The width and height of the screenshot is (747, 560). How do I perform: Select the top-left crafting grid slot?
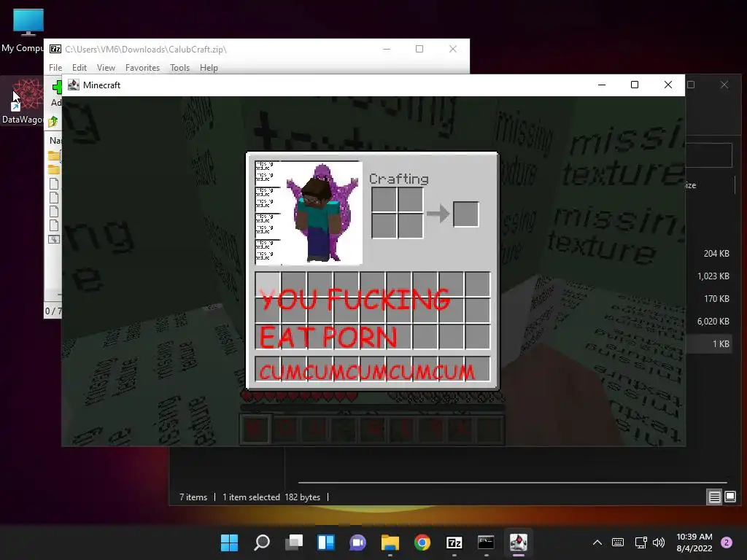[x=384, y=200]
